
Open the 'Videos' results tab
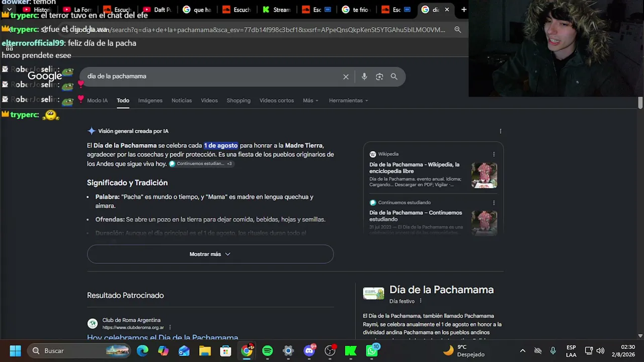pyautogui.click(x=209, y=101)
